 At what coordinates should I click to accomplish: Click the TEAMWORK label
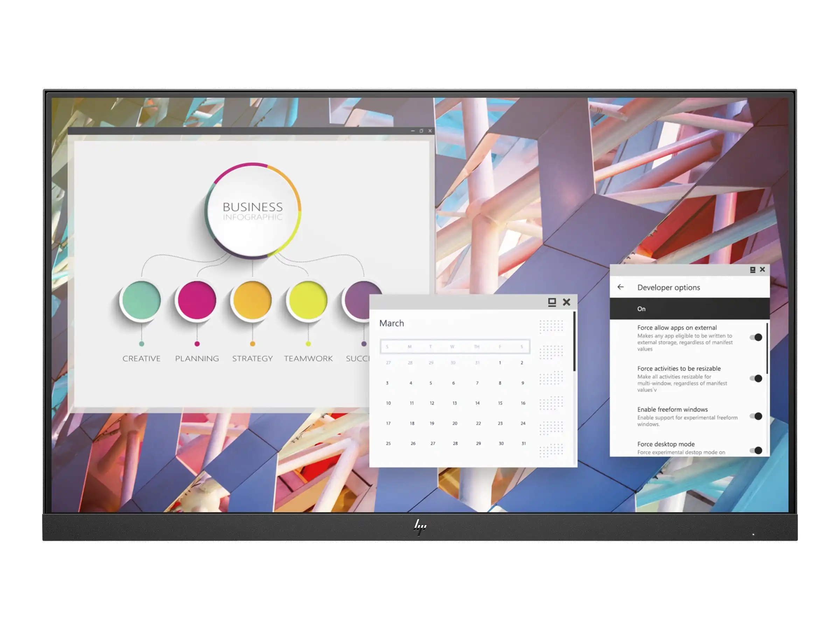click(308, 358)
